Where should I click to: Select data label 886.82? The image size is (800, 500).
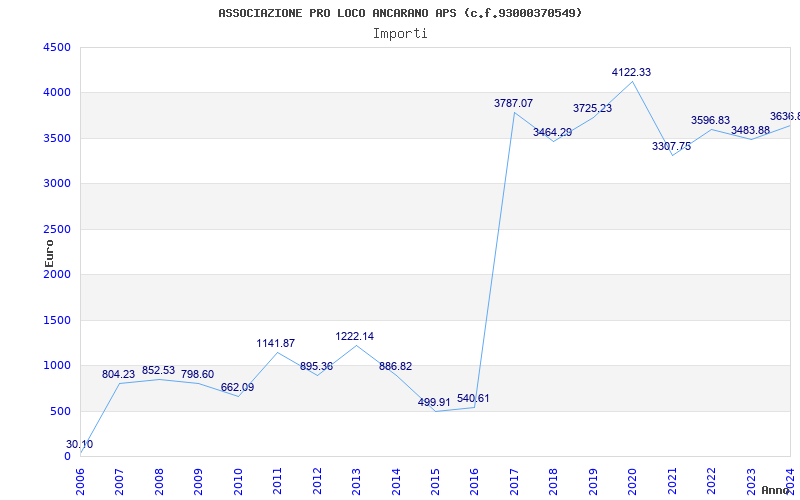point(395,366)
